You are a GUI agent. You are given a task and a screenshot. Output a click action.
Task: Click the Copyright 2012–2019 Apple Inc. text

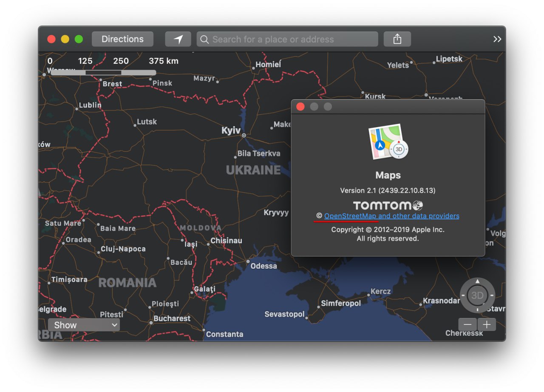(388, 230)
